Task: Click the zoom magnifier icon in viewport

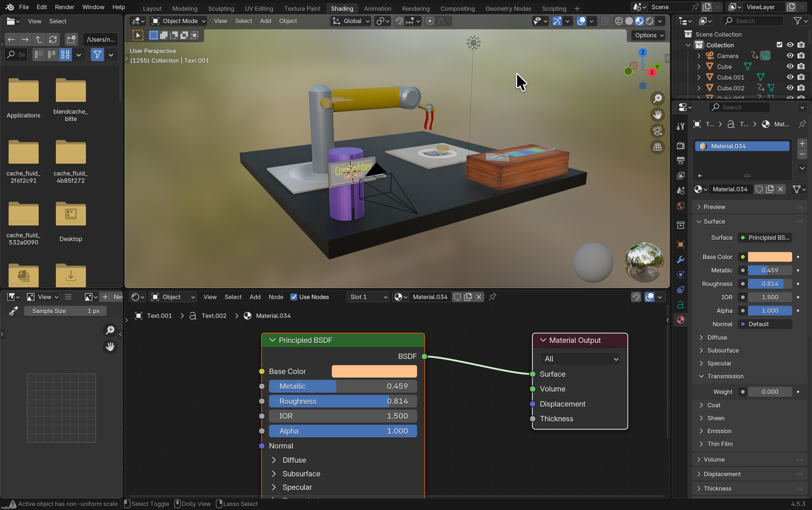Action: [657, 99]
